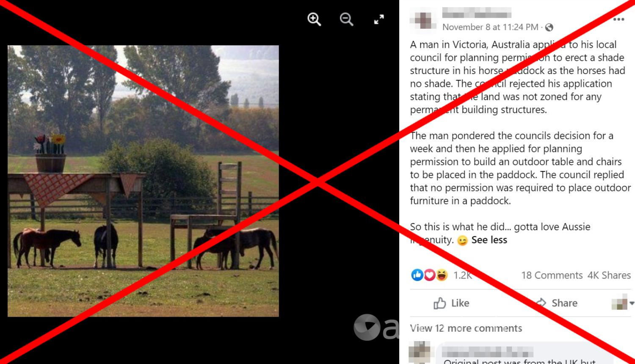
Task: Show who reacted via the 1.2K count
Action: pos(462,275)
